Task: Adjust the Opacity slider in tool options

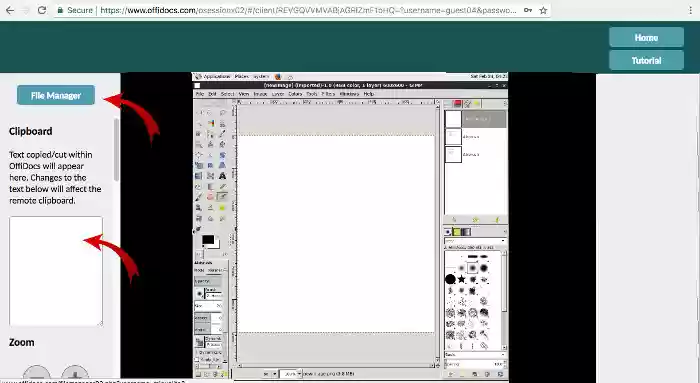Action: click(208, 281)
